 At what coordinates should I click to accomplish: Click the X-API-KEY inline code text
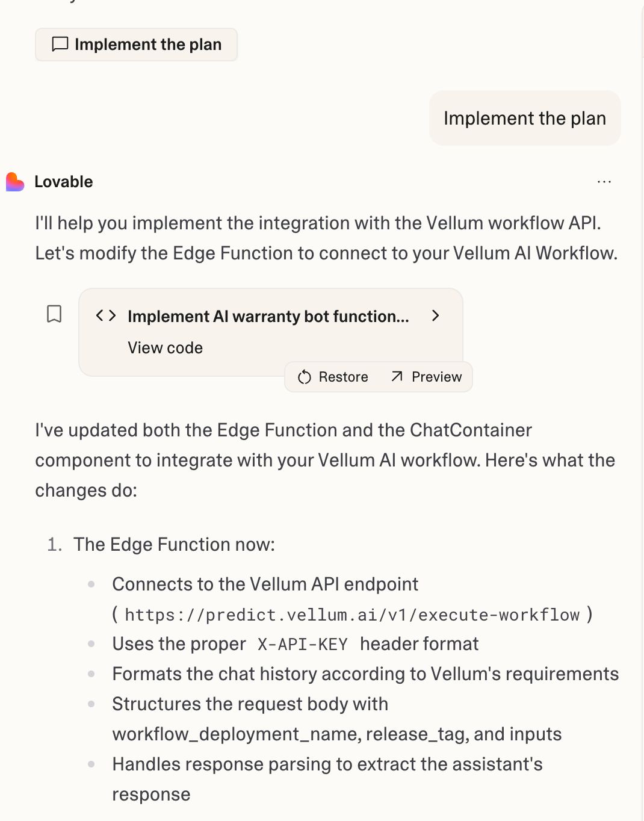[x=303, y=645]
